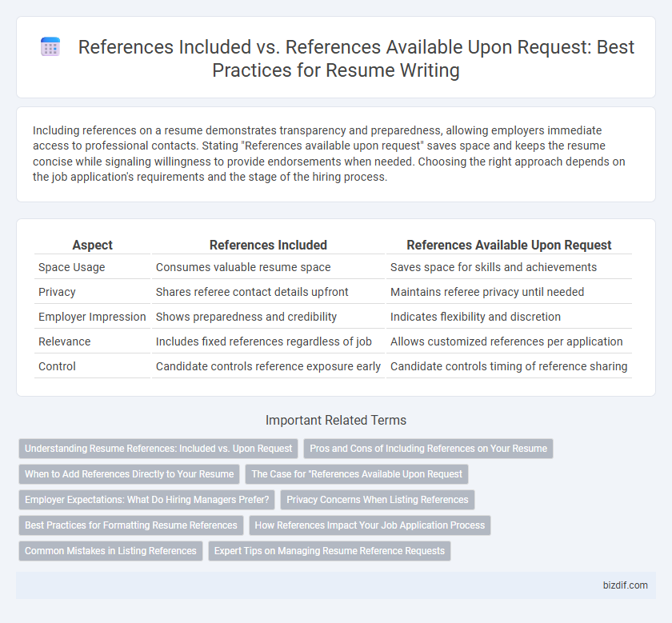Click the 'References Available Upon Request' column header
The height and width of the screenshot is (623, 672).
point(509,245)
